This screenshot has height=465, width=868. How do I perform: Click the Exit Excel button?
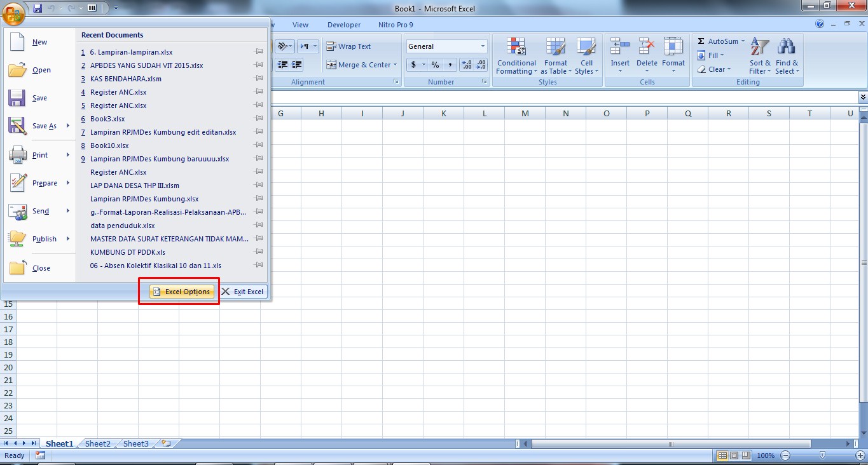point(242,292)
